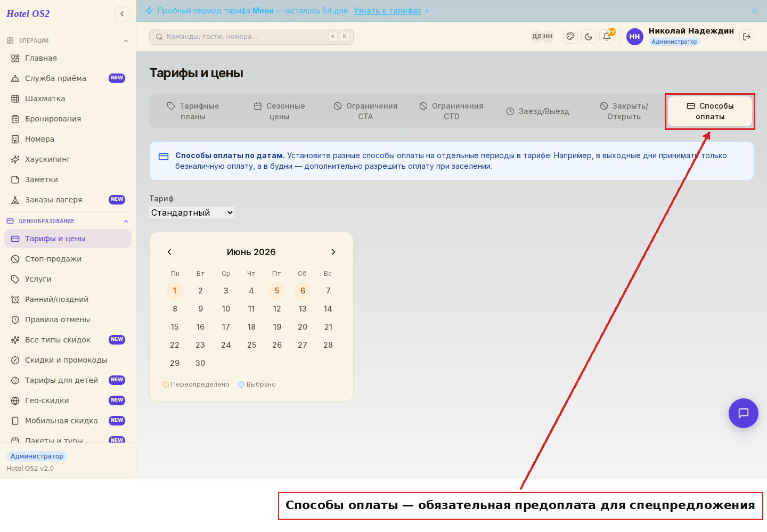The image size is (767, 532).
Task: Switch to the Сезонные цены tab
Action: tap(279, 111)
